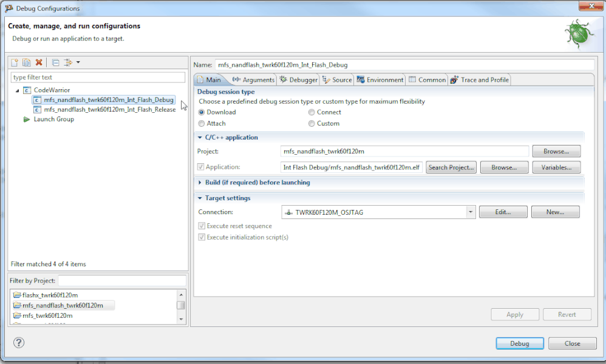606x364 pixels.
Task: Click the Launch Group green arrow icon
Action: point(27,120)
